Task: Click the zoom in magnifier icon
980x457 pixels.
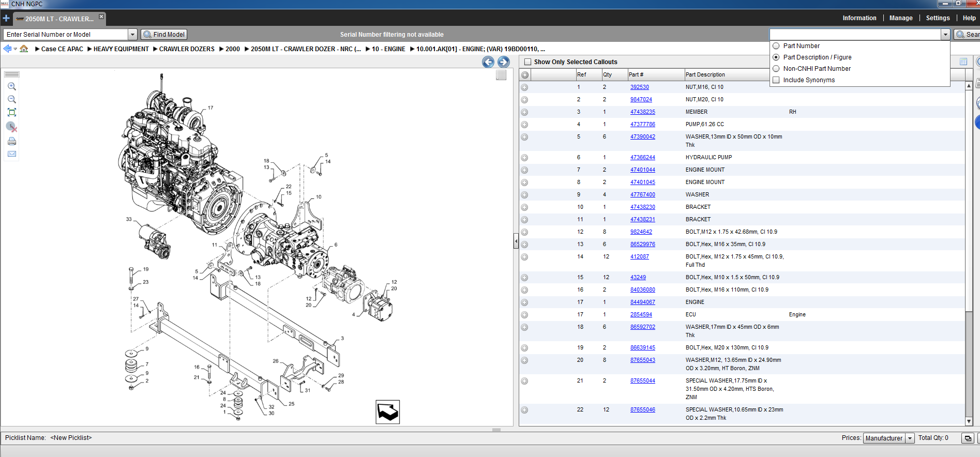Action: click(12, 86)
